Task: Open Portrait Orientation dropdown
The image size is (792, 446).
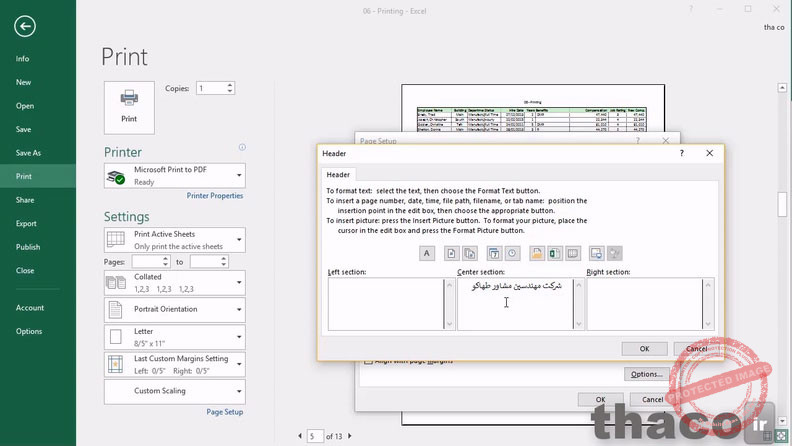Action: tap(175, 310)
